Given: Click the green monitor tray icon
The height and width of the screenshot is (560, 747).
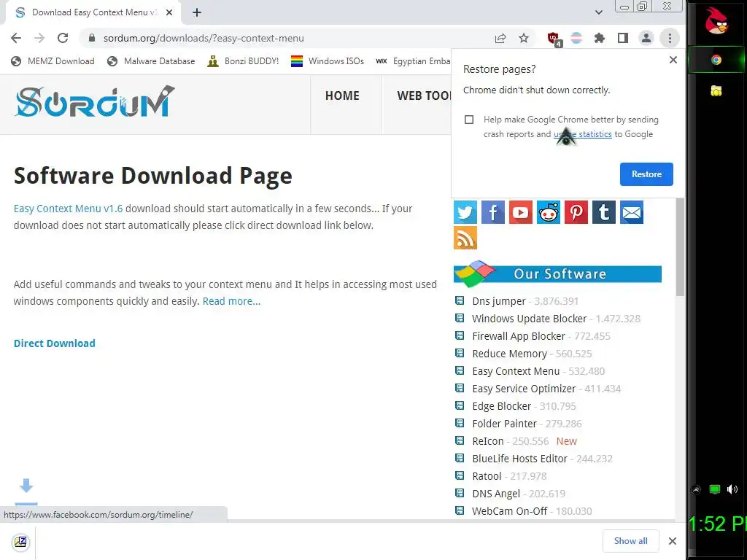Looking at the screenshot, I should [x=715, y=489].
